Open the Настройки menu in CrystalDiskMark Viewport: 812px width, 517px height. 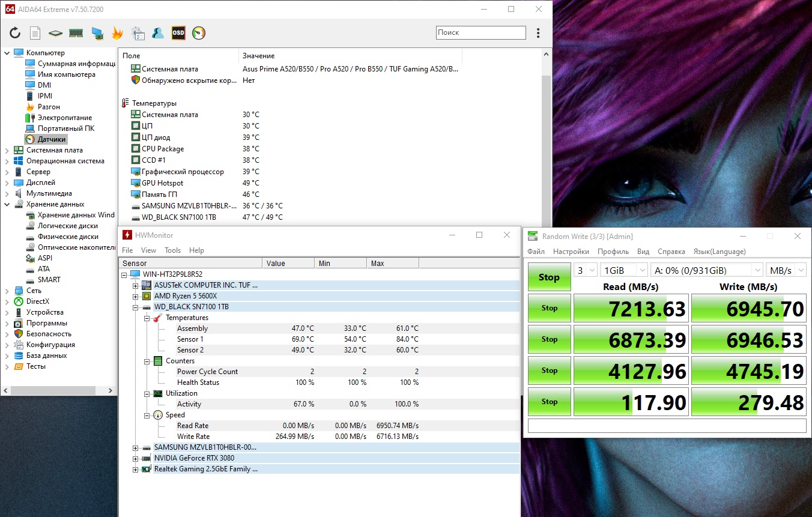coord(571,252)
